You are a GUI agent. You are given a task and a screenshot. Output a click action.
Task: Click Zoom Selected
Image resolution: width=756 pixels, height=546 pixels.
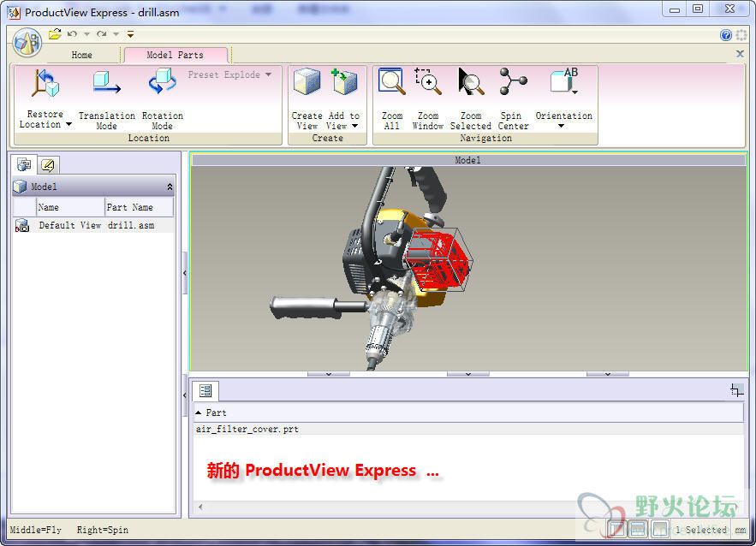pyautogui.click(x=471, y=98)
